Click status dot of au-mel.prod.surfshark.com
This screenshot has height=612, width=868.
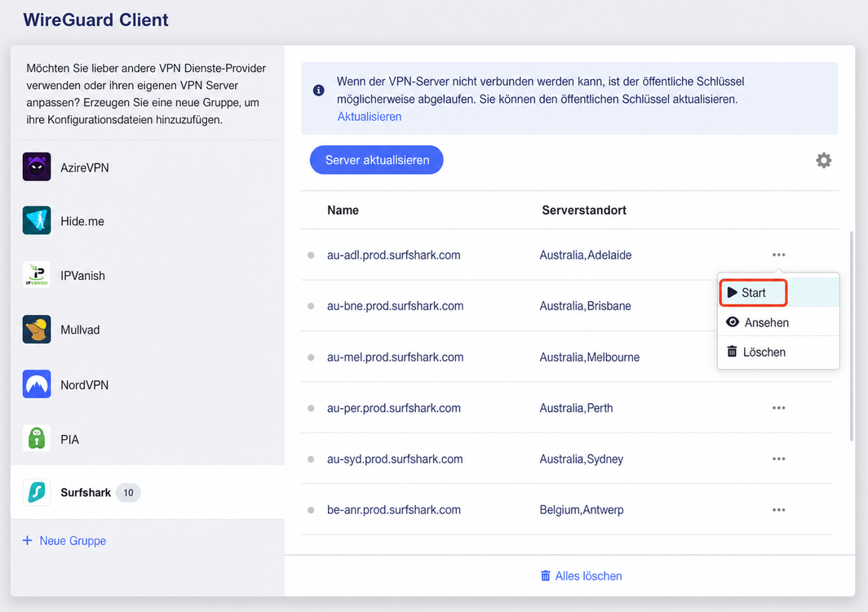pos(311,357)
